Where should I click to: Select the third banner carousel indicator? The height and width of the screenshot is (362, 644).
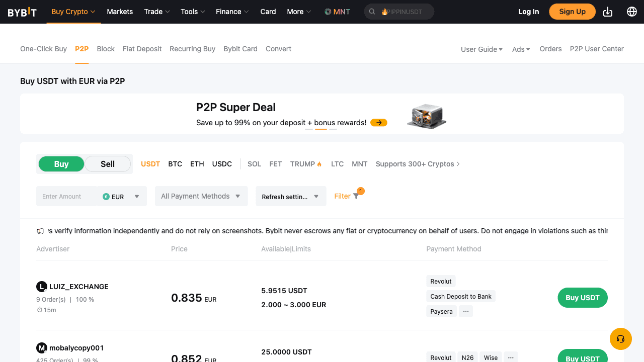[333, 129]
